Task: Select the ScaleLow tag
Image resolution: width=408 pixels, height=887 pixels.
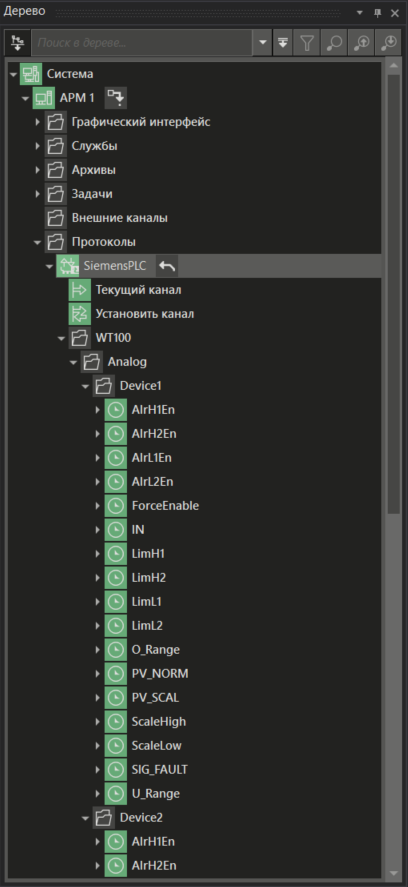Action: tap(156, 746)
